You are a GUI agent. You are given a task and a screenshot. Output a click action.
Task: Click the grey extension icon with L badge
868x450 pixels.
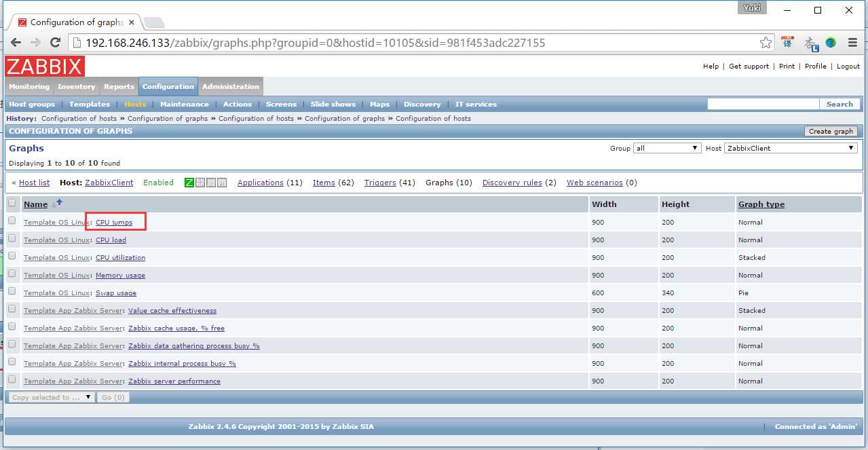point(810,43)
